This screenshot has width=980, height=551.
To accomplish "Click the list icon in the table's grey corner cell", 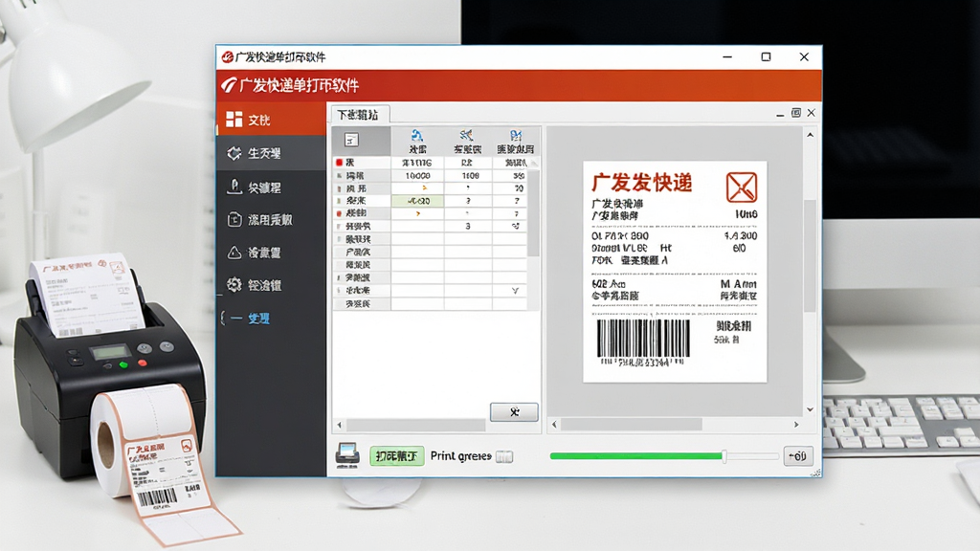I will (x=352, y=140).
